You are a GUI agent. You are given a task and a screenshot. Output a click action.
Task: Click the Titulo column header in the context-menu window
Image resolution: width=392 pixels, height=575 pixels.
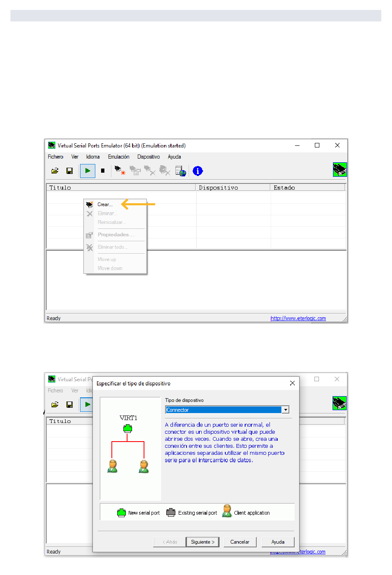tap(121, 188)
